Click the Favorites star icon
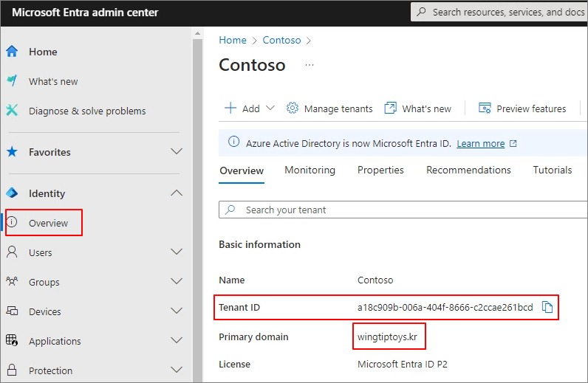 [12, 152]
